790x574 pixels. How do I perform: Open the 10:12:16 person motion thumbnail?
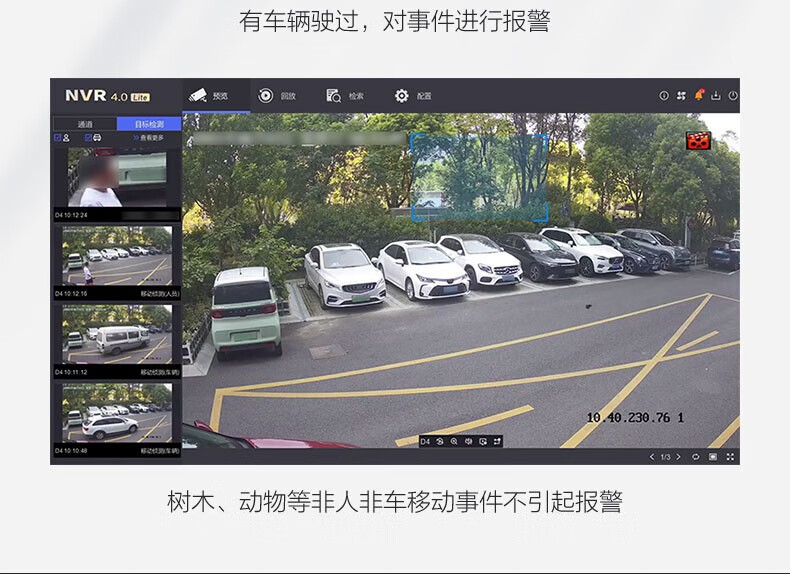point(117,256)
